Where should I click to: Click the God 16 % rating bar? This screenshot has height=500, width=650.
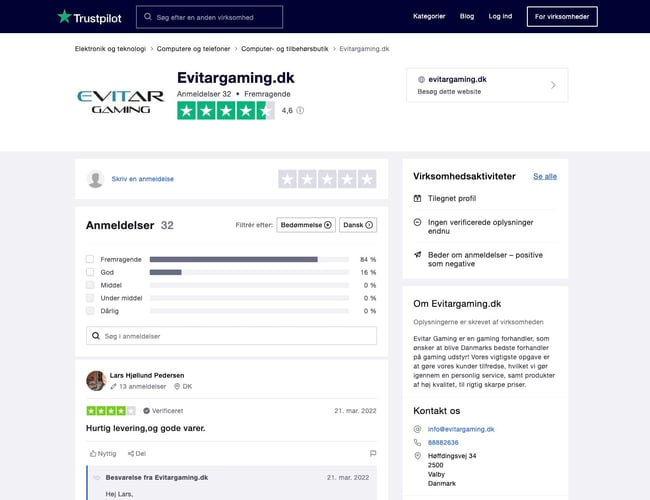tap(249, 272)
